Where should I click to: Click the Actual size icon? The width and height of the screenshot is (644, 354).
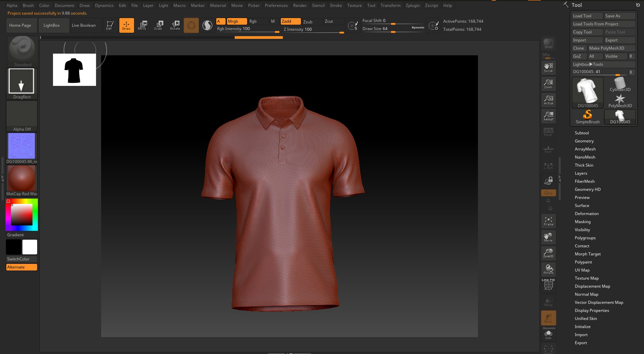click(548, 100)
